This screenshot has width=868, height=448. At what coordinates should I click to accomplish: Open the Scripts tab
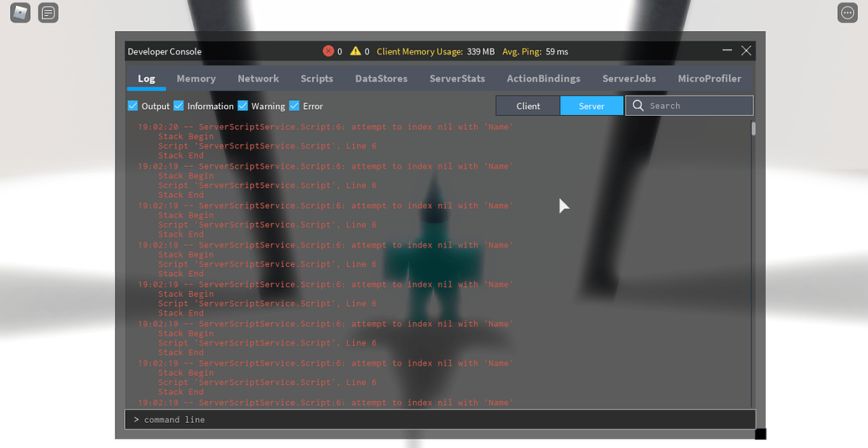tap(317, 79)
